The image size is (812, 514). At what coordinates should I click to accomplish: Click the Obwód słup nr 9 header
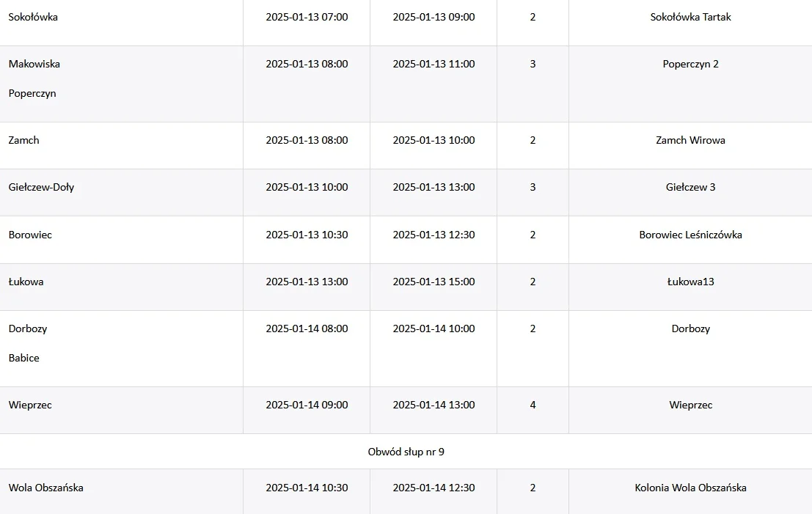point(406,452)
